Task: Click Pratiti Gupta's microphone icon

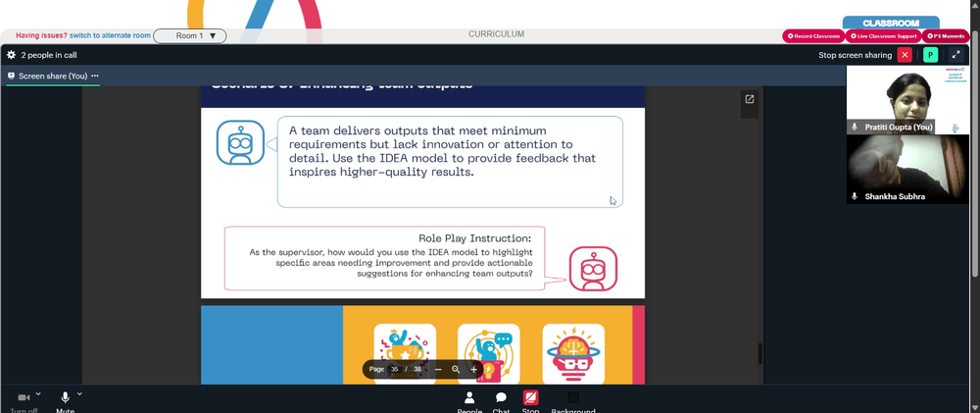Action: [x=855, y=127]
